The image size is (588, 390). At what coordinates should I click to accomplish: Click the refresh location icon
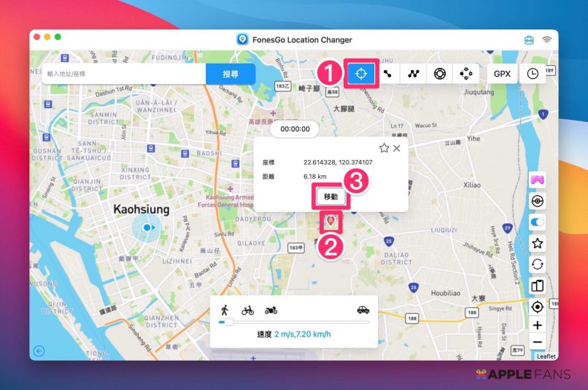[x=538, y=264]
